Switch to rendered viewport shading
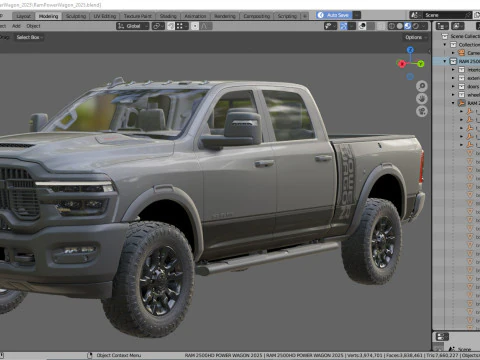480x360 pixels. pos(415,26)
